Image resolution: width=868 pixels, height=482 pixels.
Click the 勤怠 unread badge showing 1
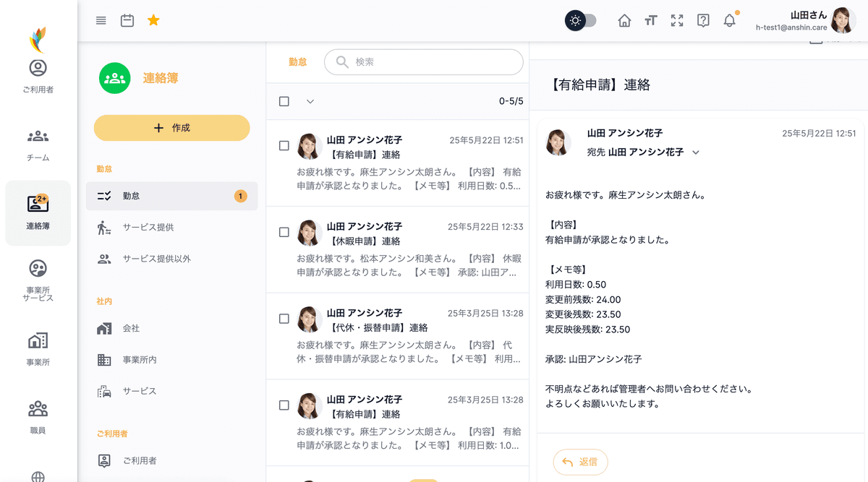[x=241, y=196]
